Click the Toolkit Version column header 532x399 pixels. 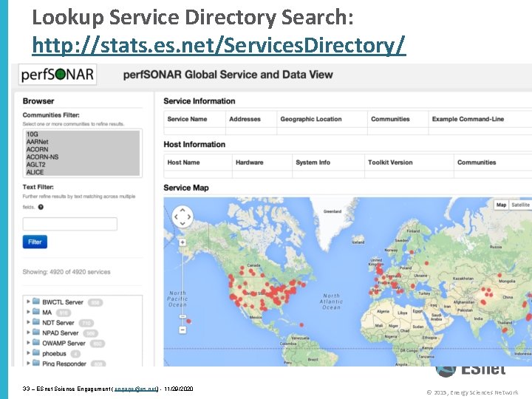390,162
